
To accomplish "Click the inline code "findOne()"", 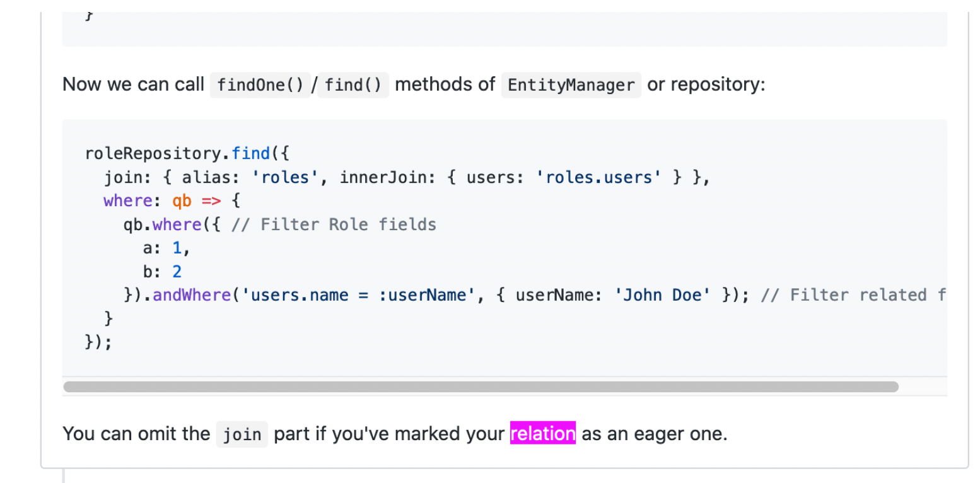I will (260, 85).
